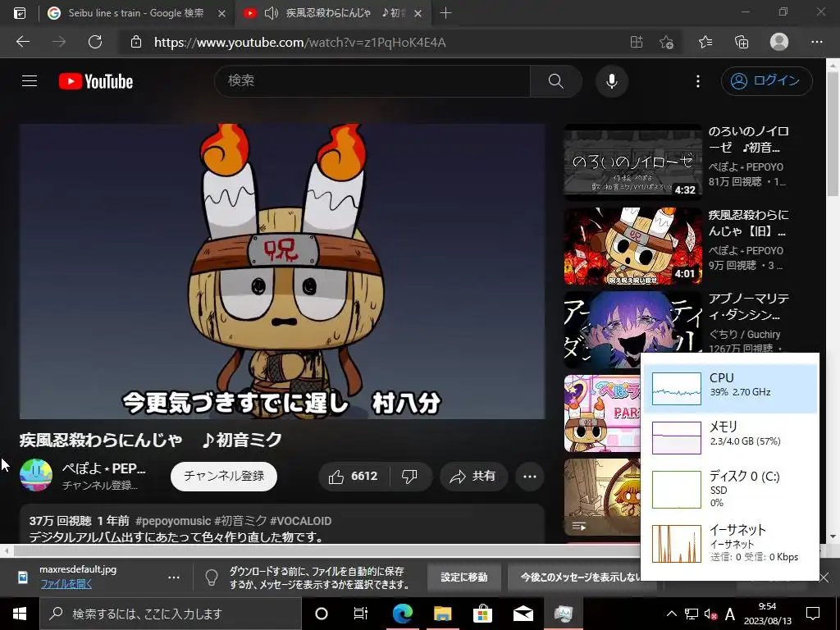
Task: Click the muted volume tray icon
Action: pyautogui.click(x=710, y=614)
